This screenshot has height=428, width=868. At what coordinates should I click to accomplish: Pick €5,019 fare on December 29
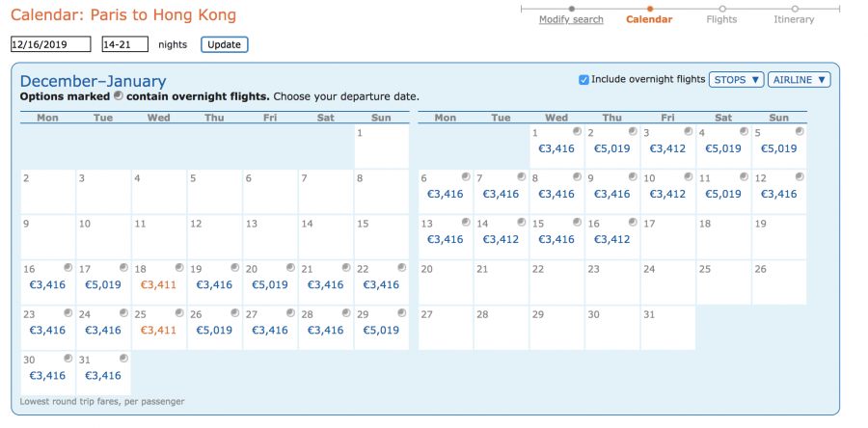tap(381, 330)
